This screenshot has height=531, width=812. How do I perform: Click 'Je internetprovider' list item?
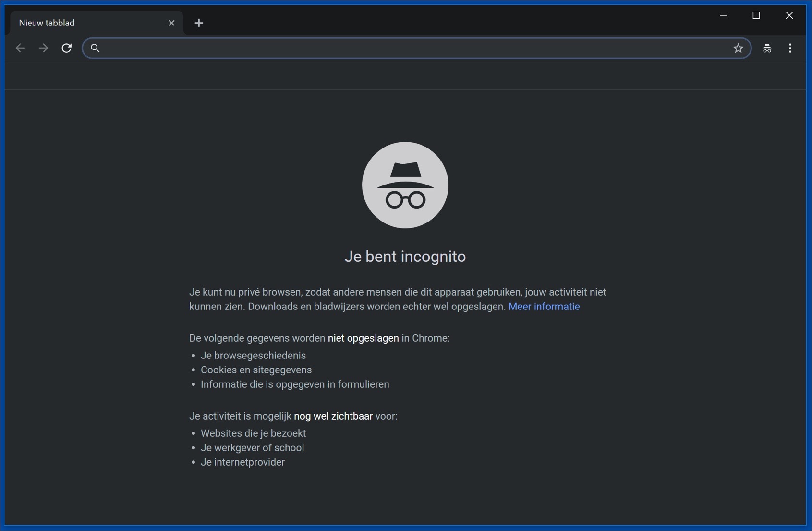(x=242, y=462)
